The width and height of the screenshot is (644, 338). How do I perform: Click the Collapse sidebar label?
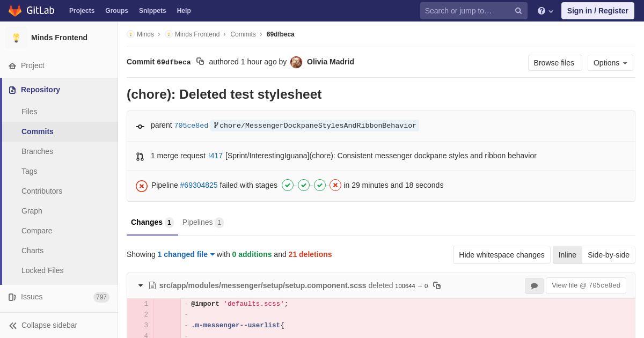click(x=49, y=325)
